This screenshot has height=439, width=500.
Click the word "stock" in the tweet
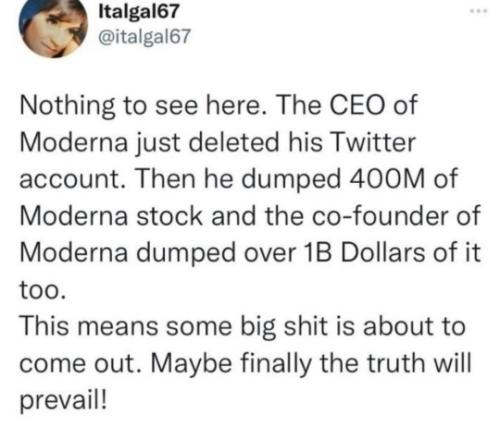tap(169, 216)
